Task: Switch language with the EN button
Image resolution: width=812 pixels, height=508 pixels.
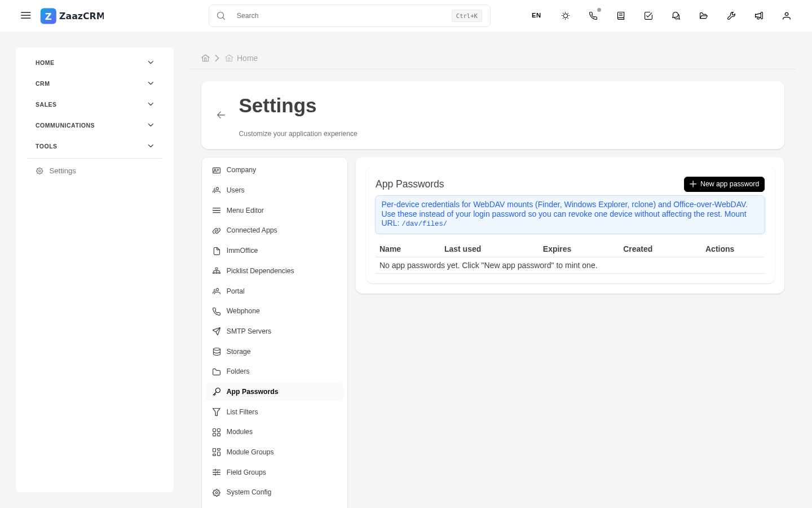Action: 536,16
